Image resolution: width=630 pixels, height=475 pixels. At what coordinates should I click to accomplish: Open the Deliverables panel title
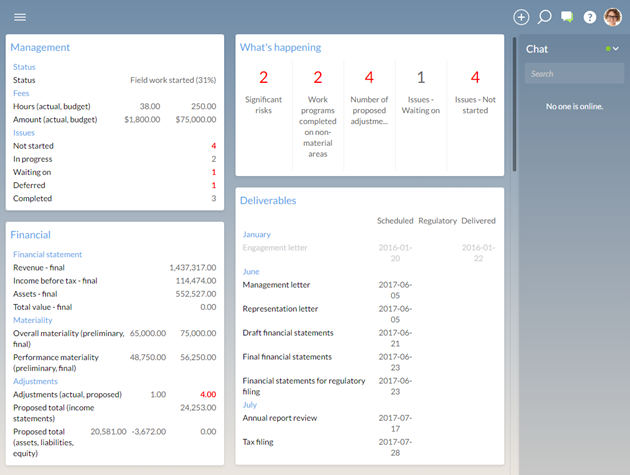click(268, 200)
